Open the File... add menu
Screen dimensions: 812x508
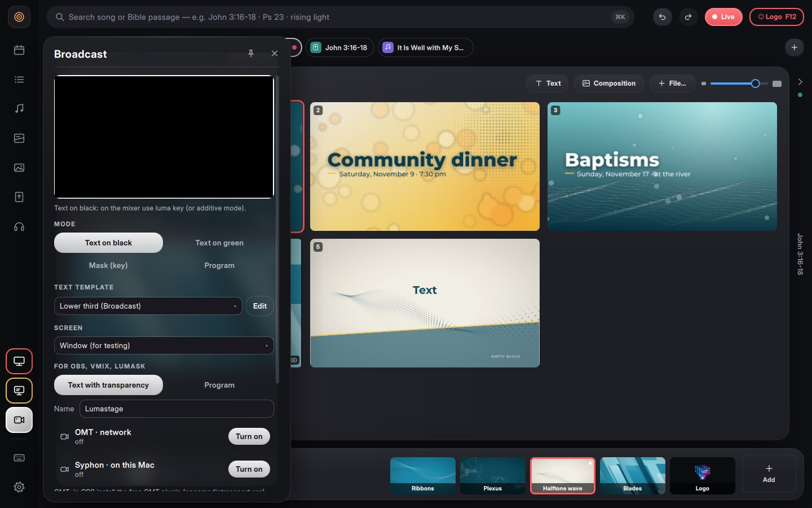[673, 84]
